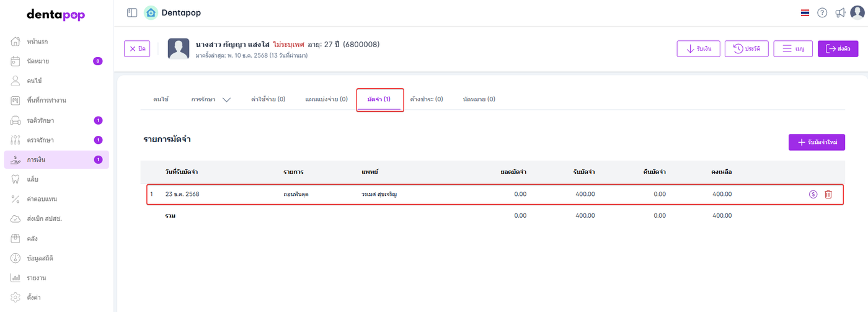Click the รับมัดจำใหม่ button
Screen dimensions: 868x312
[x=817, y=142]
